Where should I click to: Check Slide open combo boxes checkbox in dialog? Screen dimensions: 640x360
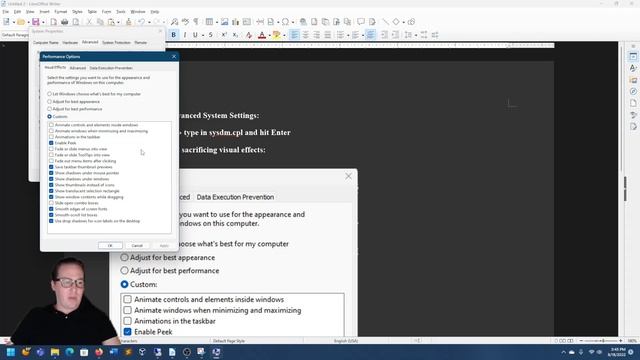51,203
